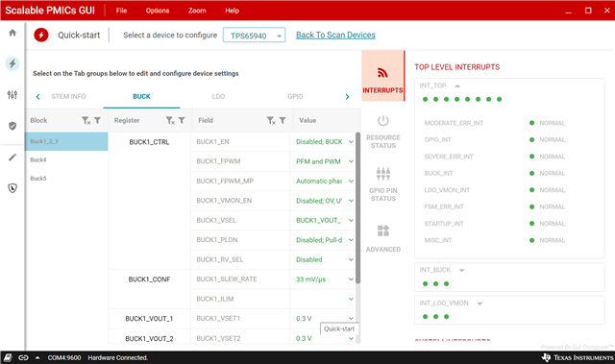
Task: Click the BUCK1_VOUT_1 register cell
Action: tap(149, 319)
